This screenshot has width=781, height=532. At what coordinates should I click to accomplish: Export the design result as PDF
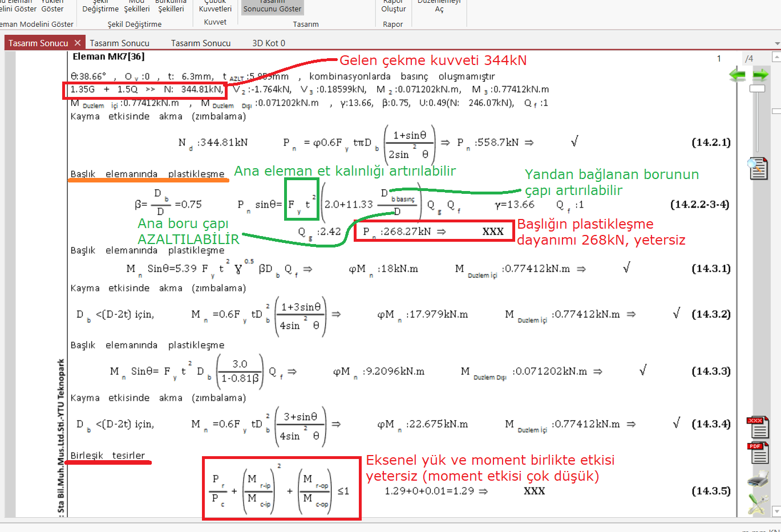click(x=758, y=453)
